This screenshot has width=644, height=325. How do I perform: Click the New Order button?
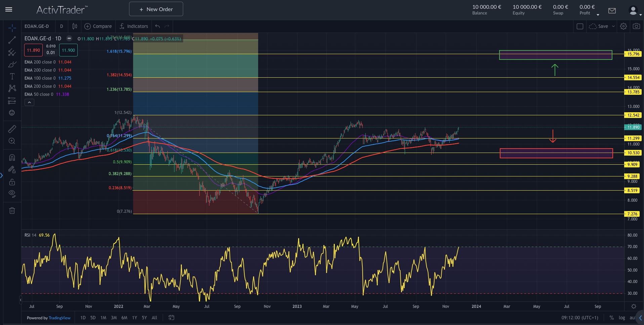(156, 9)
